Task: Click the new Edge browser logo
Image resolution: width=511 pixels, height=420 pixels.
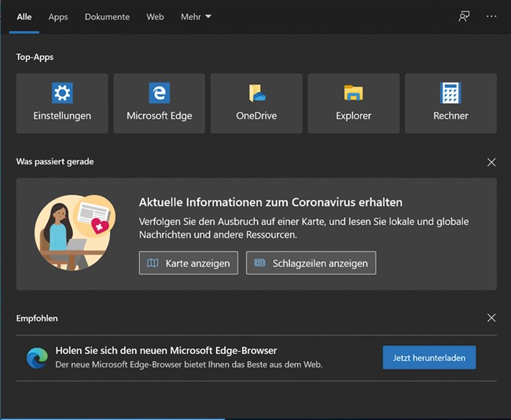Action: click(37, 358)
